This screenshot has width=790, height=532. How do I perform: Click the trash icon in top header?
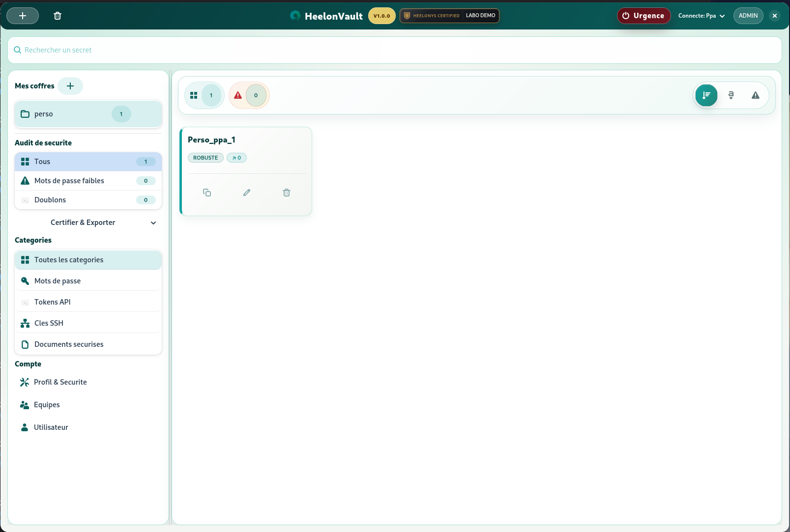pyautogui.click(x=58, y=16)
